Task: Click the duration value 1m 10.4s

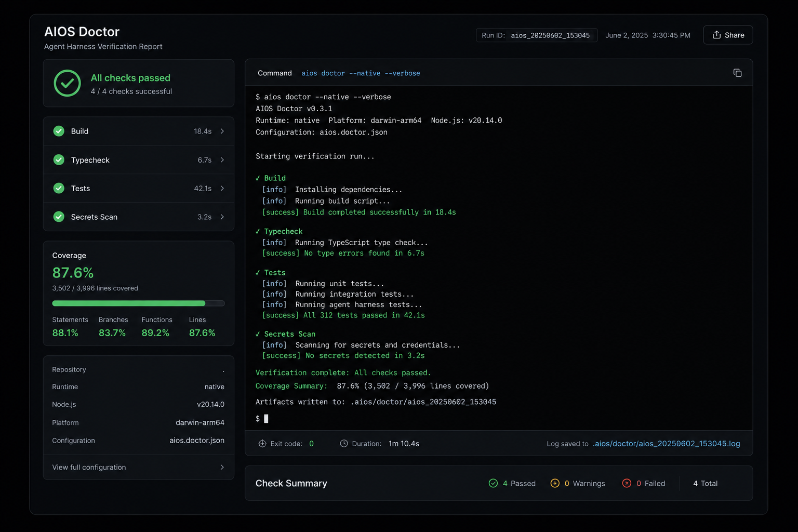Action: [x=404, y=444]
